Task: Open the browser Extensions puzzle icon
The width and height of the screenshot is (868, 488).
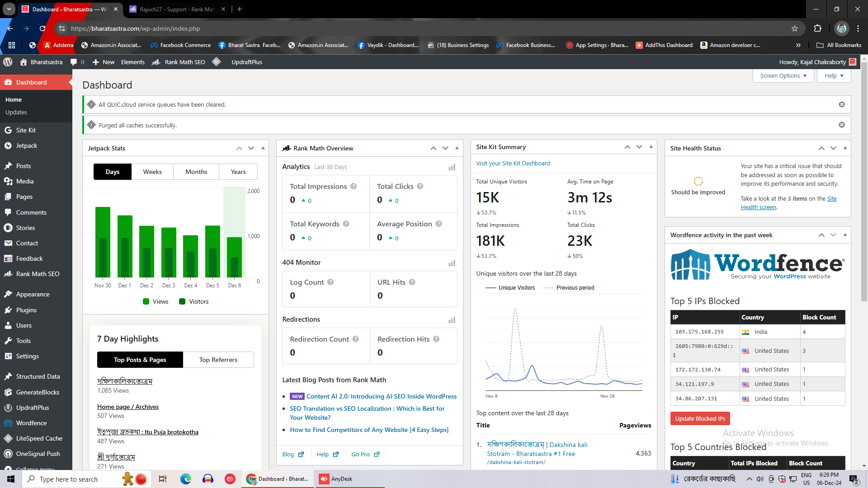Action: point(817,28)
